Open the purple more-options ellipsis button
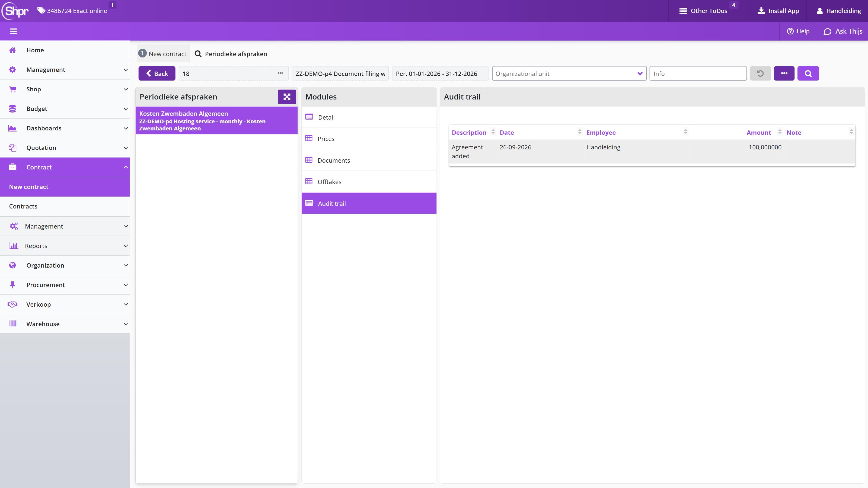Image resolution: width=868 pixels, height=488 pixels. [x=784, y=73]
